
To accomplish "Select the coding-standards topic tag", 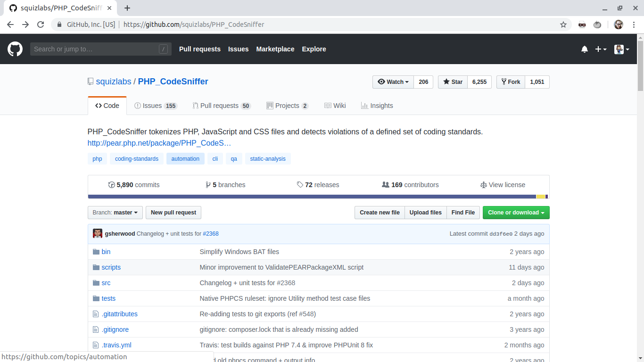I will [137, 159].
